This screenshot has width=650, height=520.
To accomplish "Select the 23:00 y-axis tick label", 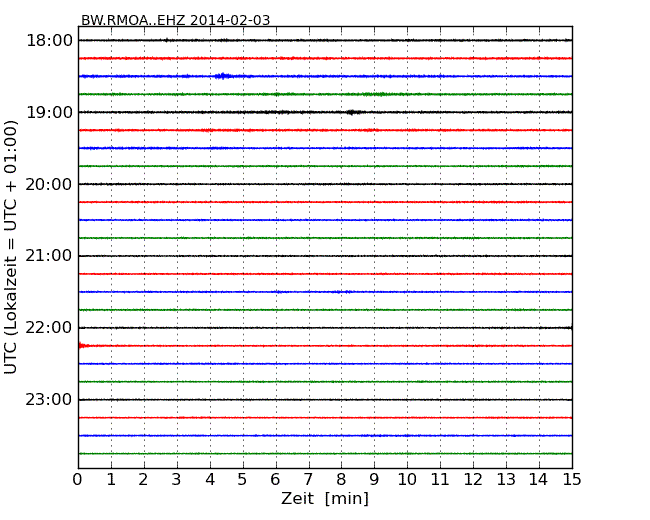I will point(48,400).
